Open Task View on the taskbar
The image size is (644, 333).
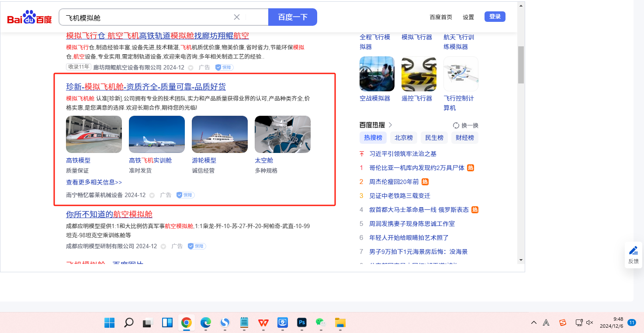click(148, 323)
